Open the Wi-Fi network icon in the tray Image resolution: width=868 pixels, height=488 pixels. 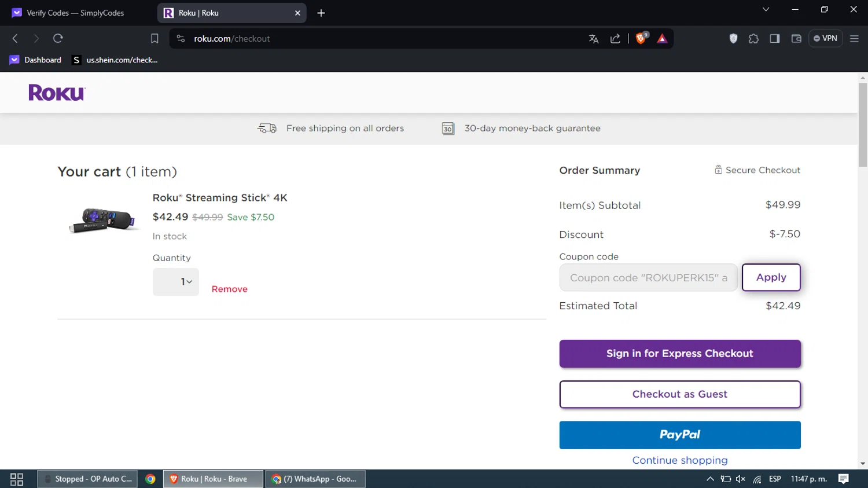(757, 479)
